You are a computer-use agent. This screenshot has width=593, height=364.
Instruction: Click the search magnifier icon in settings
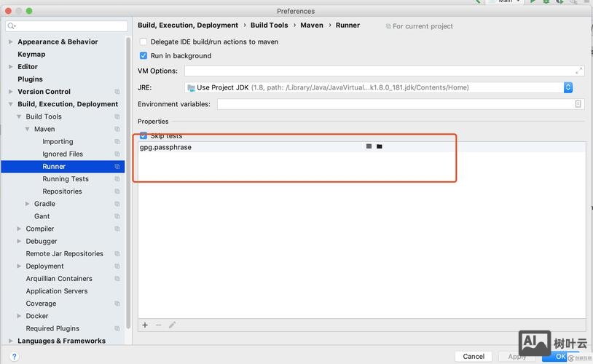coord(12,26)
